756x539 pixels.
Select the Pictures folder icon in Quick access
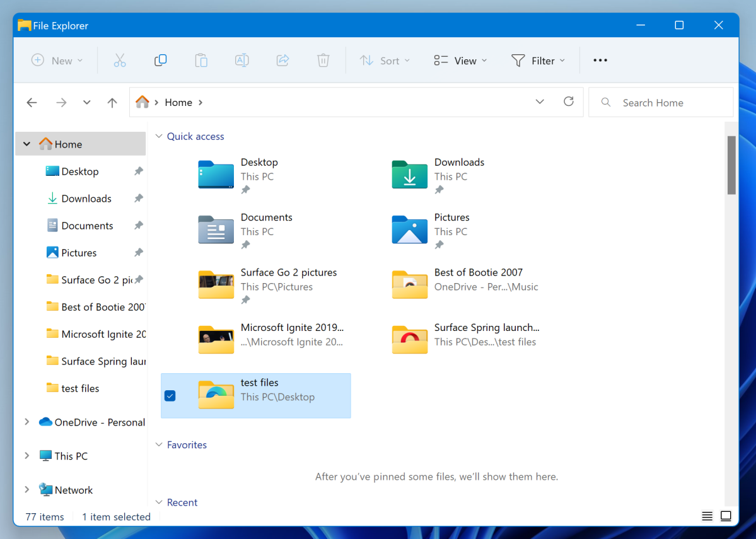click(409, 229)
